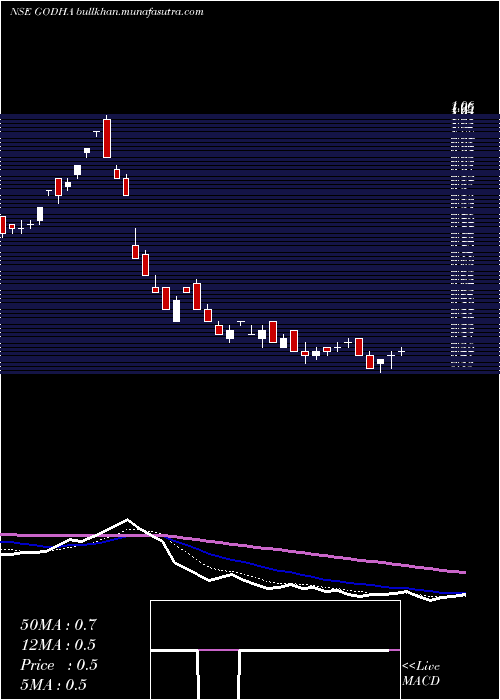Click the <<Live MACD label
The width and height of the screenshot is (500, 700).
pos(421,674)
